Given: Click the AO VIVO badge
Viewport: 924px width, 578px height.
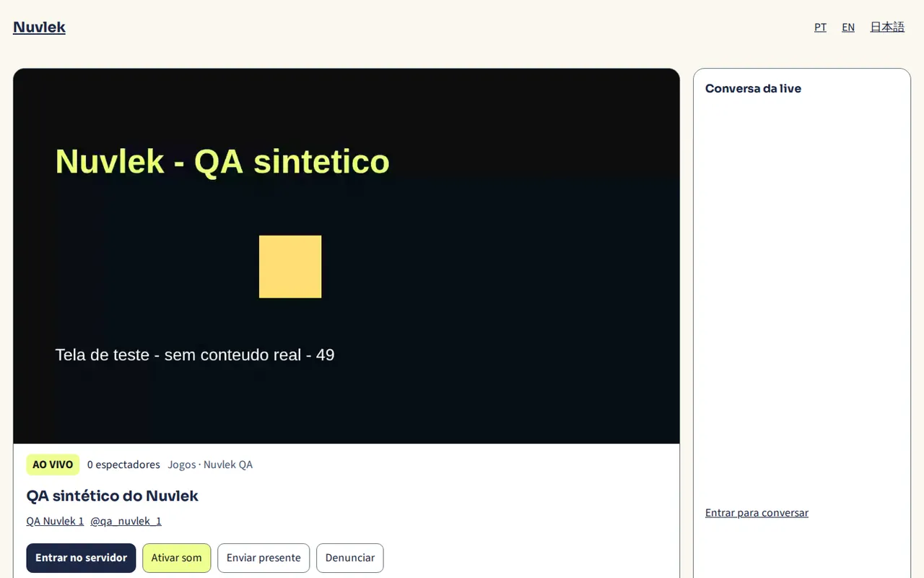Looking at the screenshot, I should (x=53, y=465).
